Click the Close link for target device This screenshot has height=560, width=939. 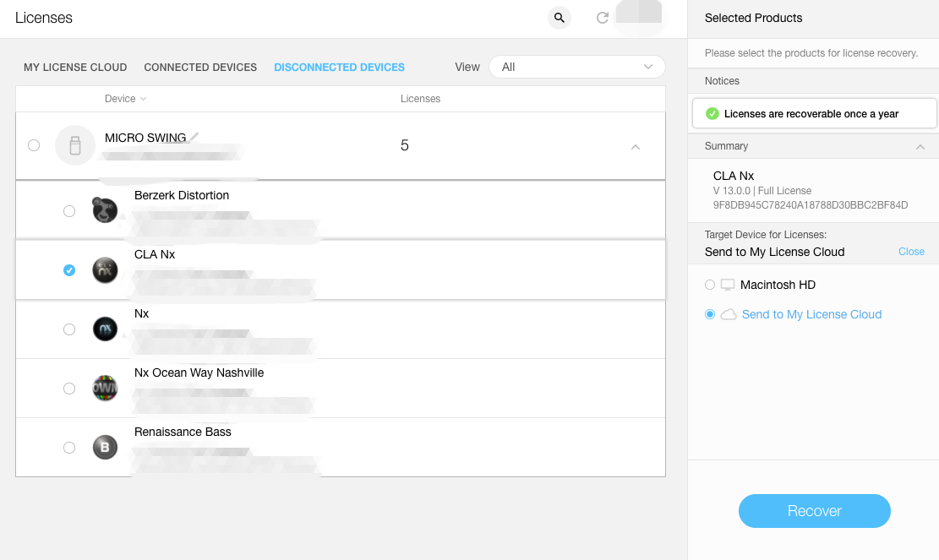[911, 252]
